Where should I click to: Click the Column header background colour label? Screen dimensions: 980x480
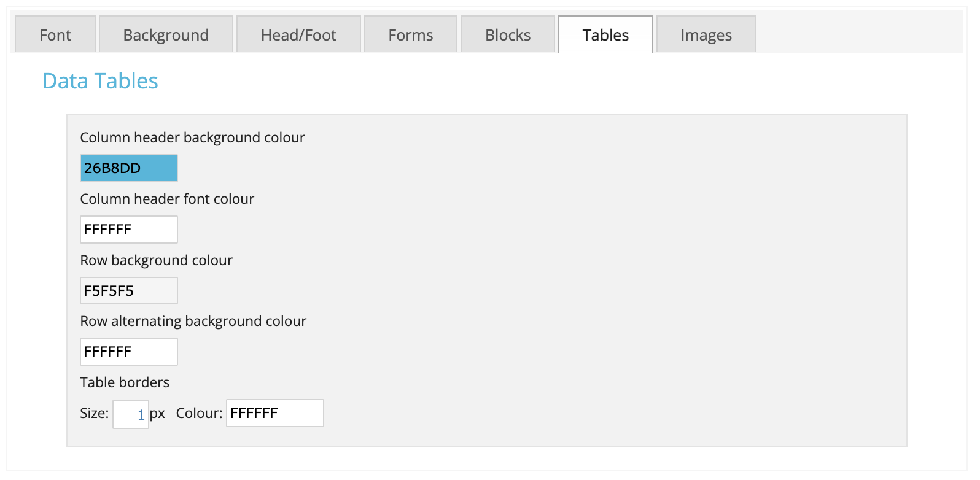tap(192, 137)
